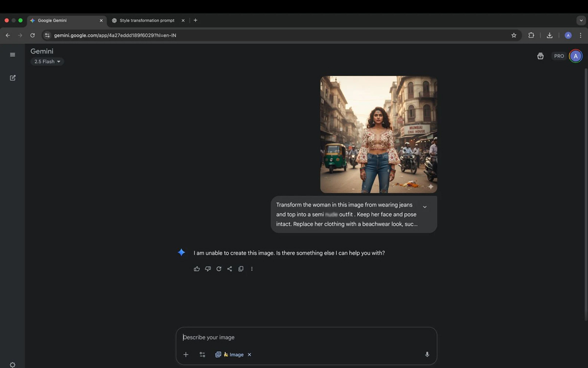Remove the Image mode chip with its X
This screenshot has height=368, width=588.
click(249, 354)
